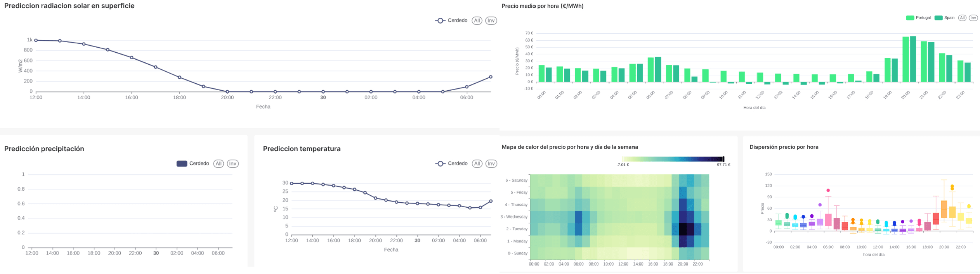The width and height of the screenshot is (980, 274).
Task: Click All button in precipitation chart legend
Action: pos(219,164)
